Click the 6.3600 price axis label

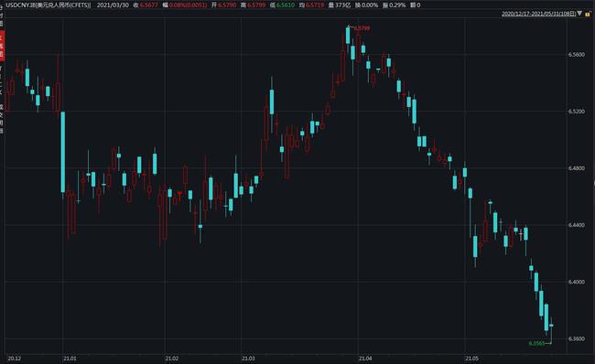(x=577, y=339)
